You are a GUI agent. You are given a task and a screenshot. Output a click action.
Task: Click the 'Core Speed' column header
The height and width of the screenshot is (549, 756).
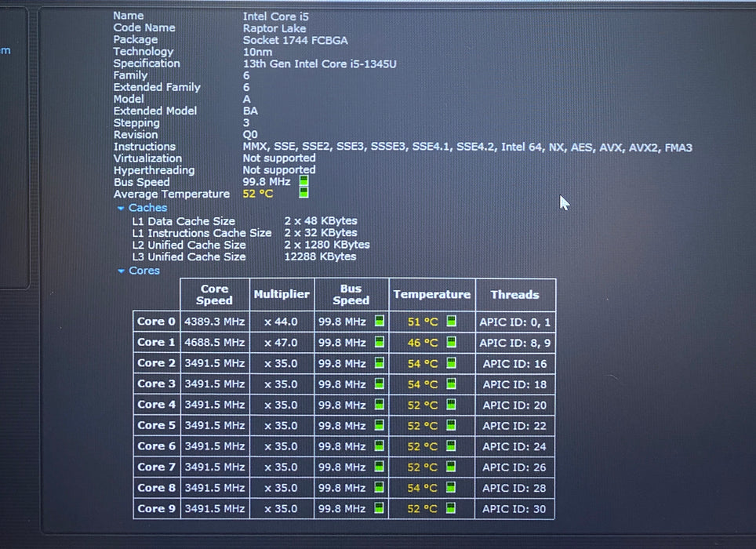pos(215,295)
